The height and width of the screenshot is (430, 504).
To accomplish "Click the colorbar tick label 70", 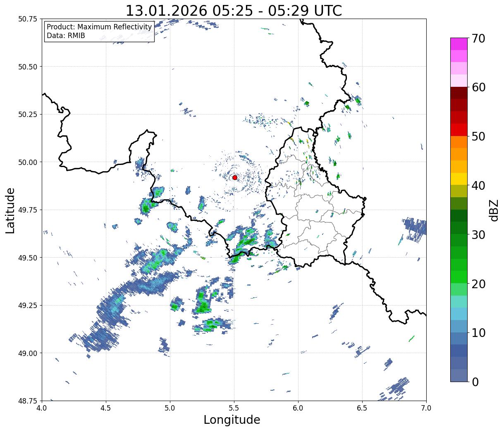I will (x=478, y=38).
